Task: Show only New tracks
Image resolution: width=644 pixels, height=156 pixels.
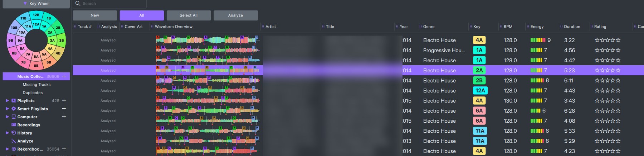Action: pyautogui.click(x=95, y=15)
